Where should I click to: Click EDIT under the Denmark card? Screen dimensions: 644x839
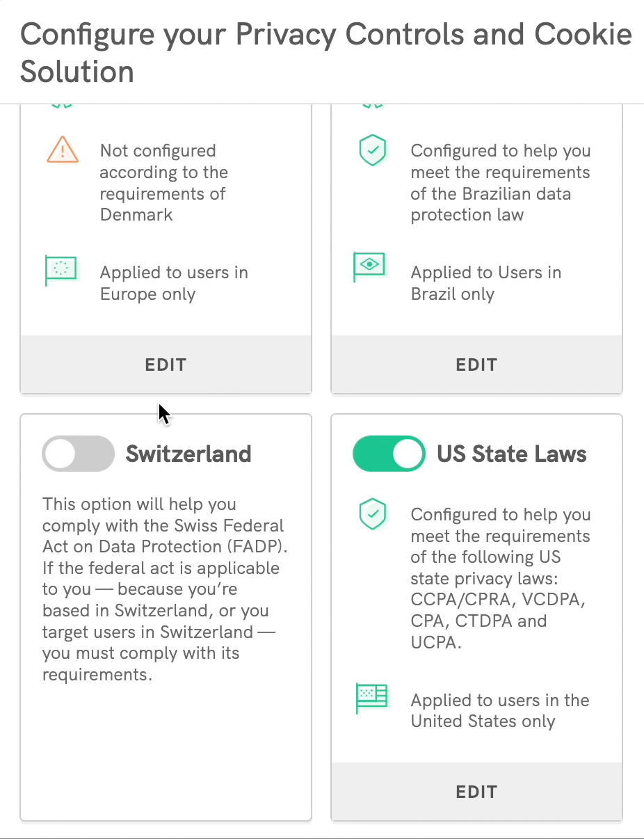click(x=166, y=365)
